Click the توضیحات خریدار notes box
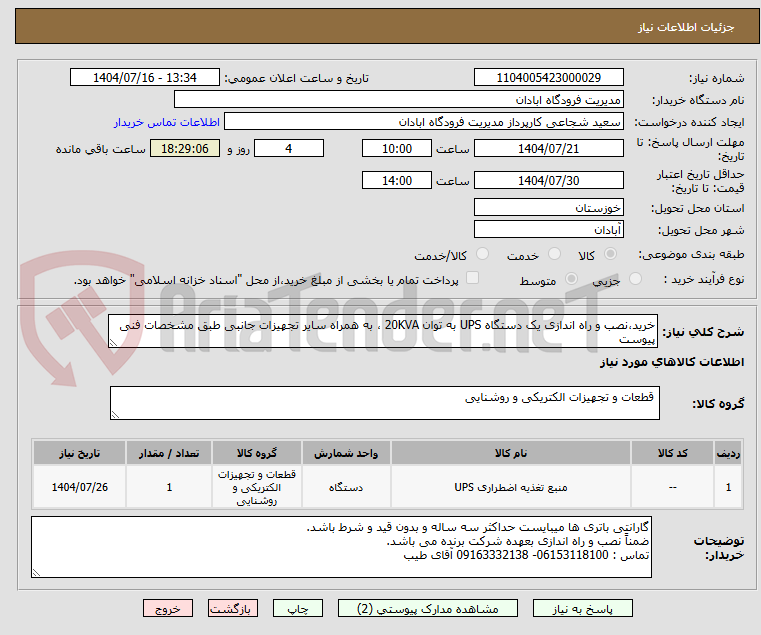Viewport: 761px width, 635px height. (x=341, y=547)
